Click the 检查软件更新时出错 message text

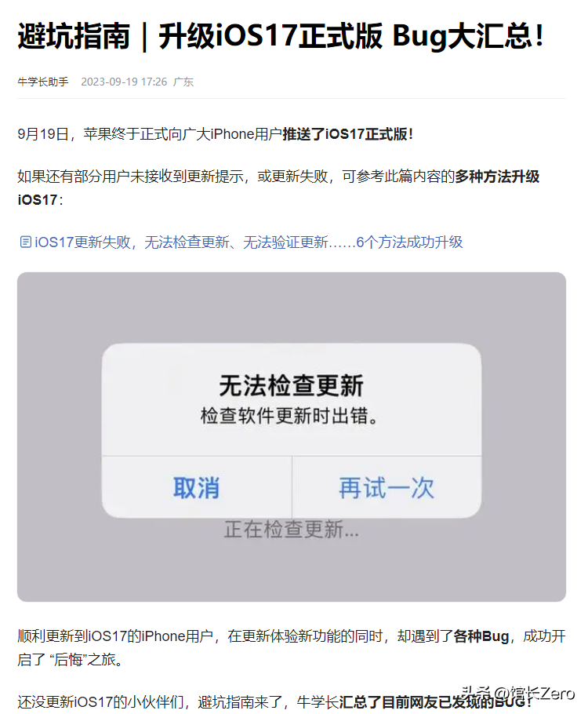(x=289, y=416)
